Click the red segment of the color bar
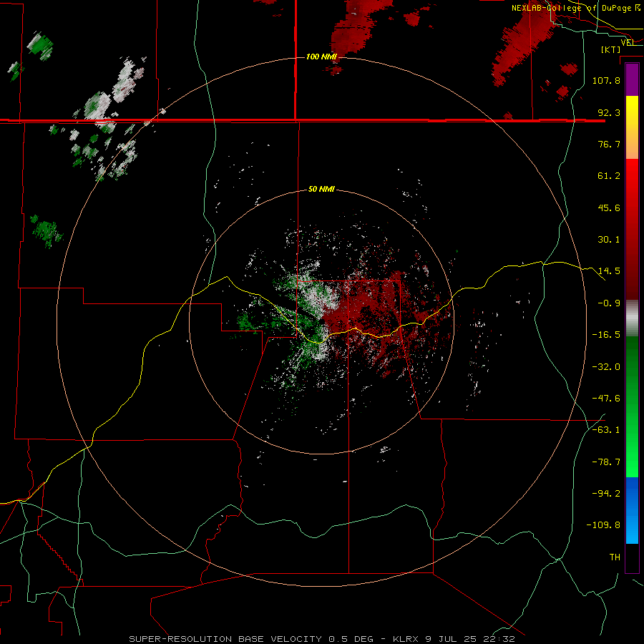 coord(632,229)
